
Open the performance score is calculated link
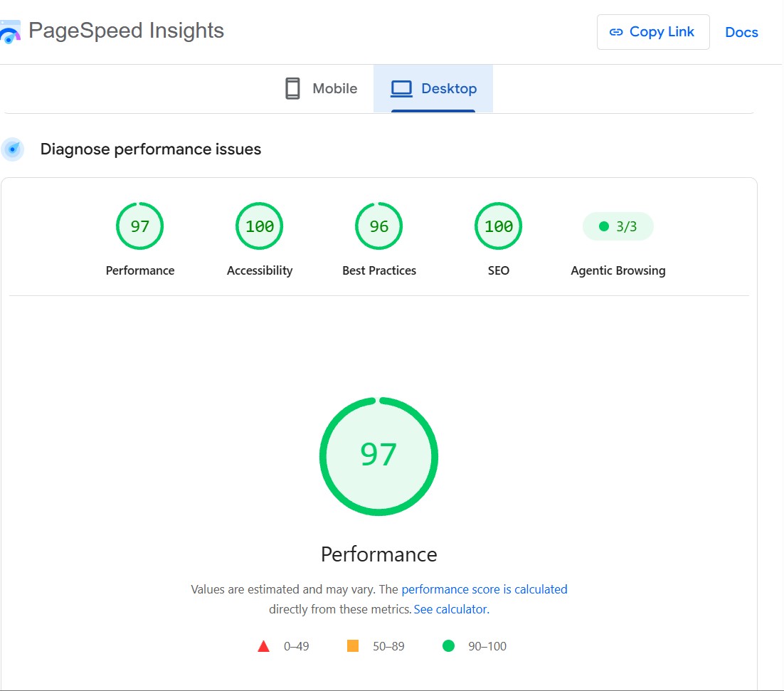tap(484, 589)
